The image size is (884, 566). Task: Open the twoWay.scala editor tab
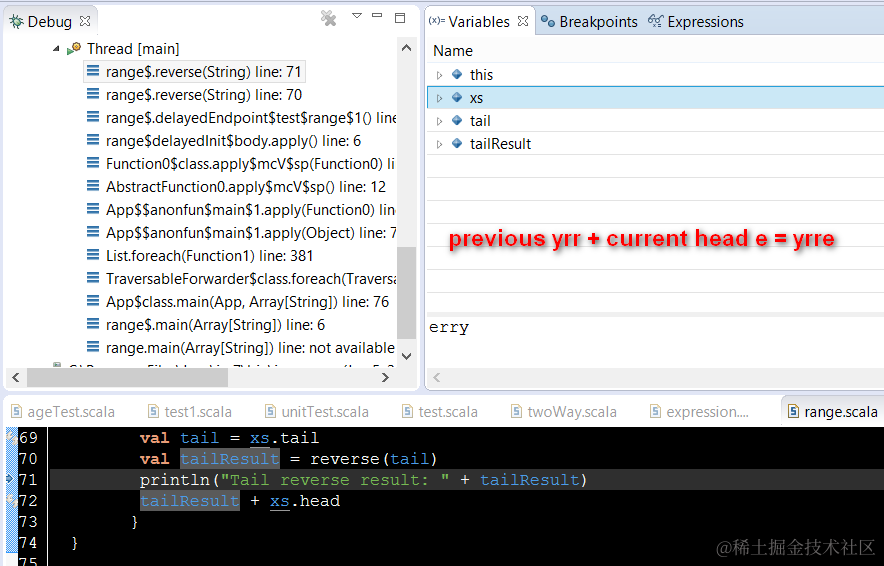563,412
